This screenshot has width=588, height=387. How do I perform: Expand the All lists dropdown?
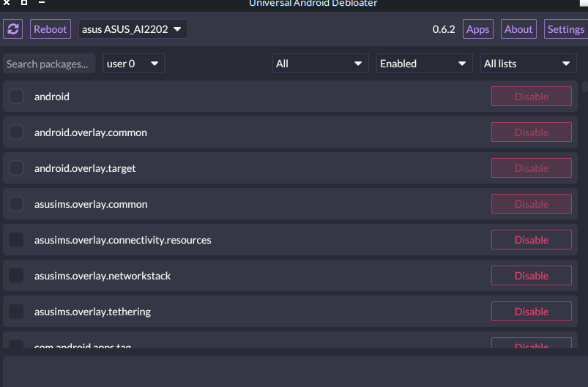point(528,64)
